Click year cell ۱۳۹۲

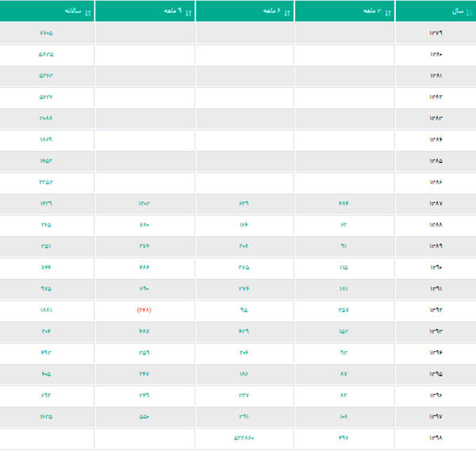click(x=436, y=310)
